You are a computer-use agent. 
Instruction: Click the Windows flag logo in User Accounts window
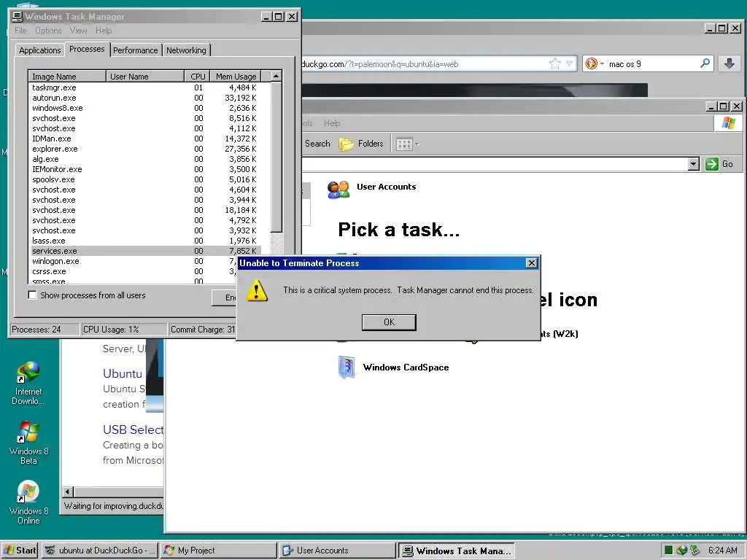click(x=728, y=122)
